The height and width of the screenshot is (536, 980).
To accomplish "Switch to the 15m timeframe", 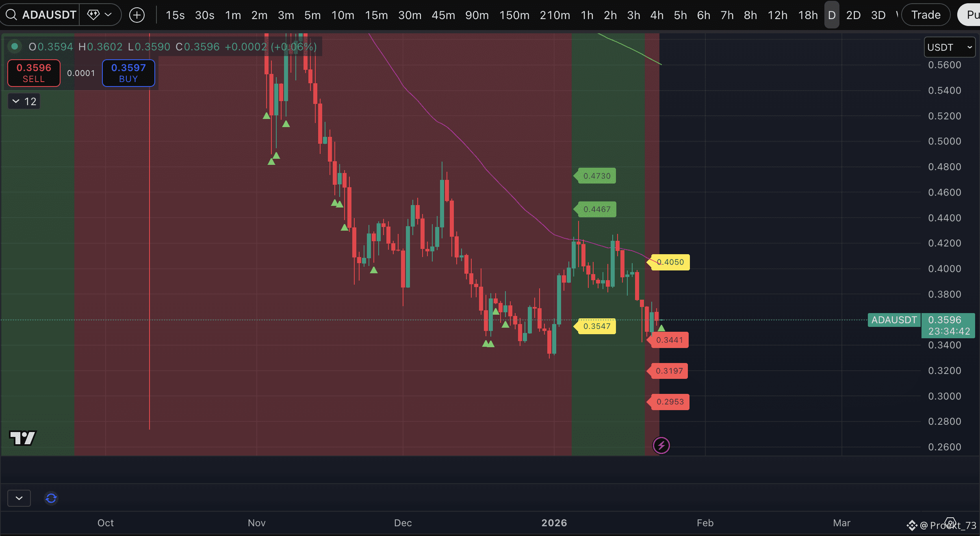I will [x=376, y=15].
